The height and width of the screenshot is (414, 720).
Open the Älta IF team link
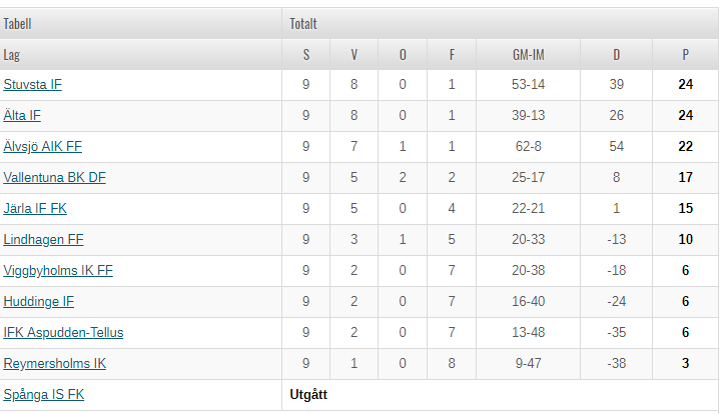pyautogui.click(x=22, y=115)
